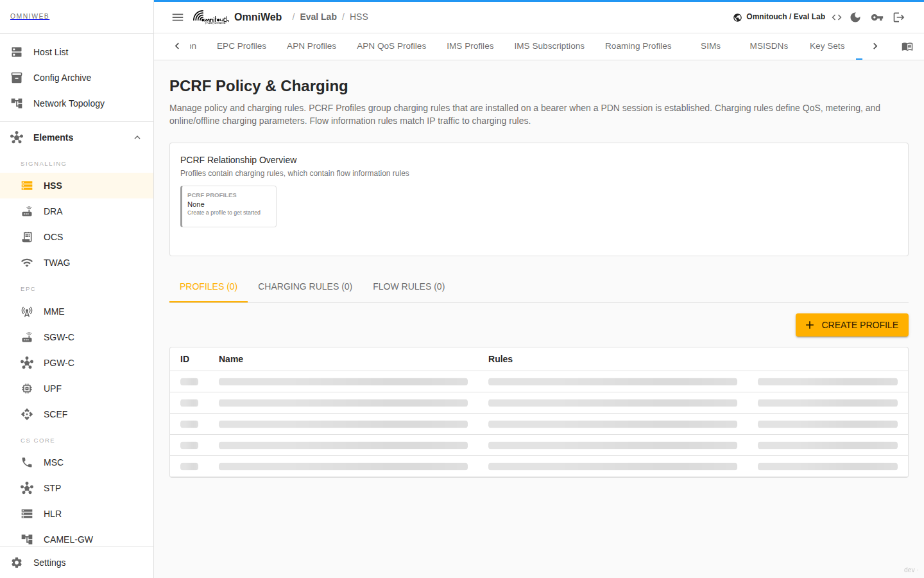The width and height of the screenshot is (924, 578).
Task: Select the STP element
Action: [x=76, y=488]
